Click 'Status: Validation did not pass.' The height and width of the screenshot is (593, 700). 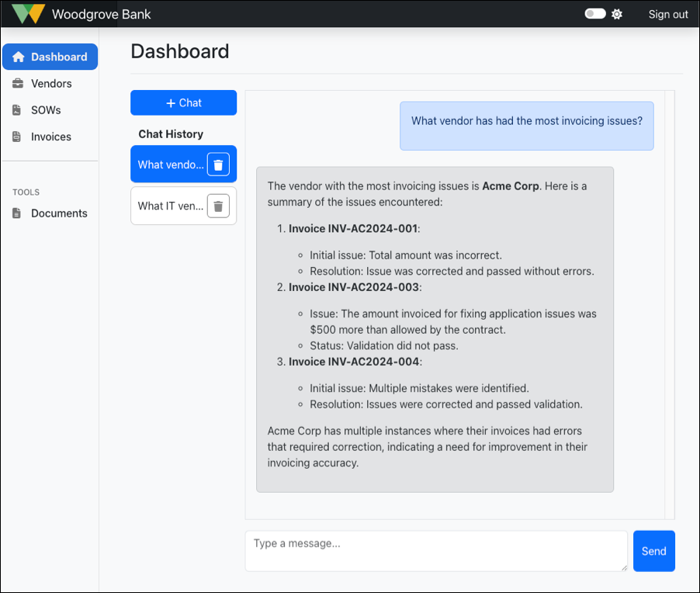[x=384, y=345]
